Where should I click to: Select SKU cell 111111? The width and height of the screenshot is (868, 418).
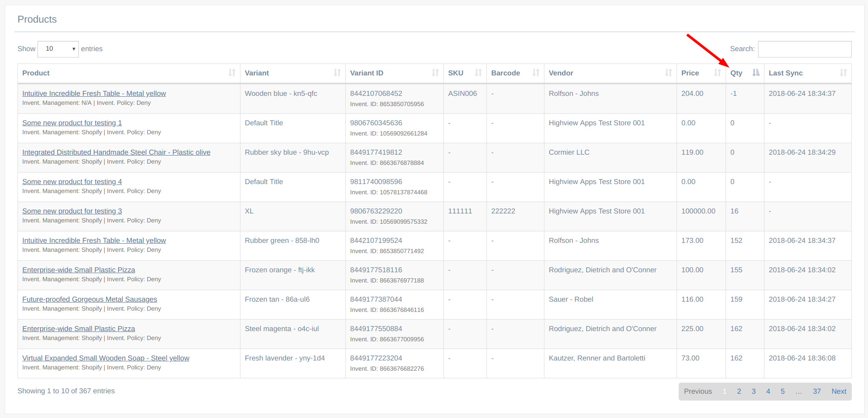460,211
